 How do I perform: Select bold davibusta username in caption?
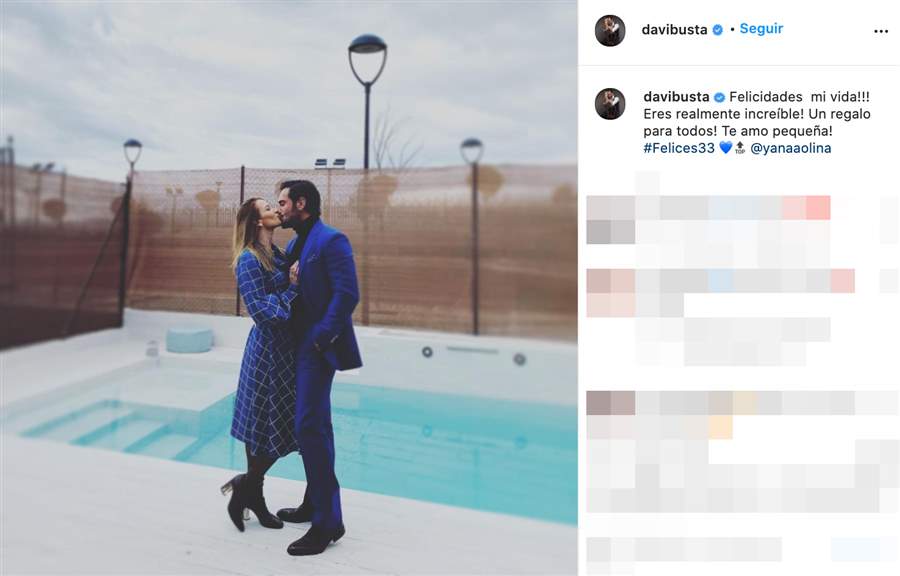[x=676, y=97]
